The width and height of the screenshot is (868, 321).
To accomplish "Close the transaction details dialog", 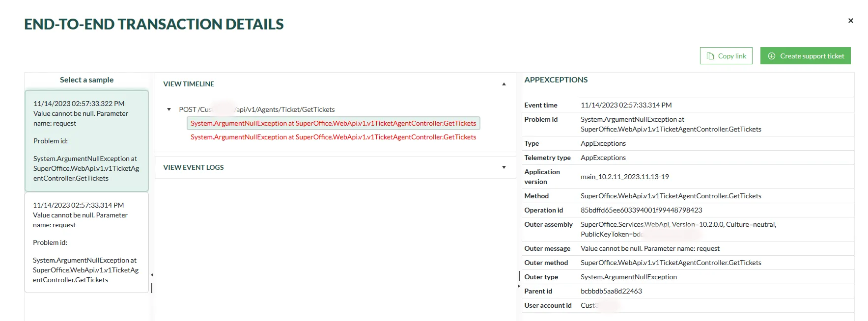I will (850, 21).
